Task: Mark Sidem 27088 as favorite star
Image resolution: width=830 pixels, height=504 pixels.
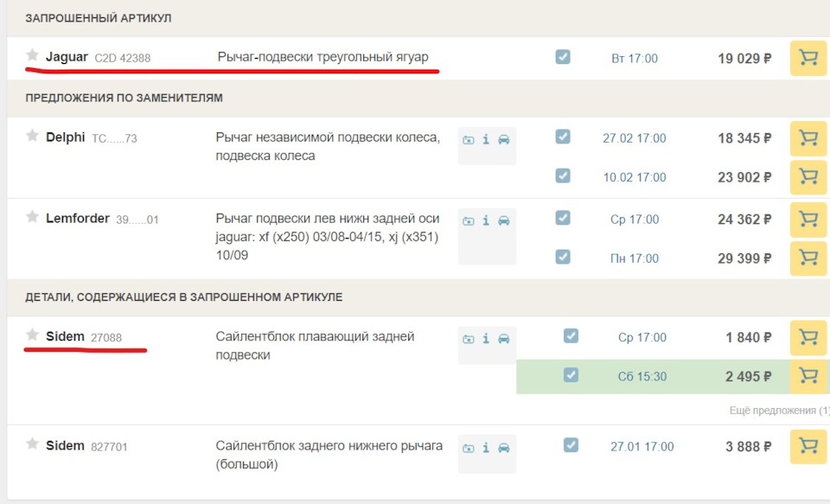Action: tap(32, 335)
